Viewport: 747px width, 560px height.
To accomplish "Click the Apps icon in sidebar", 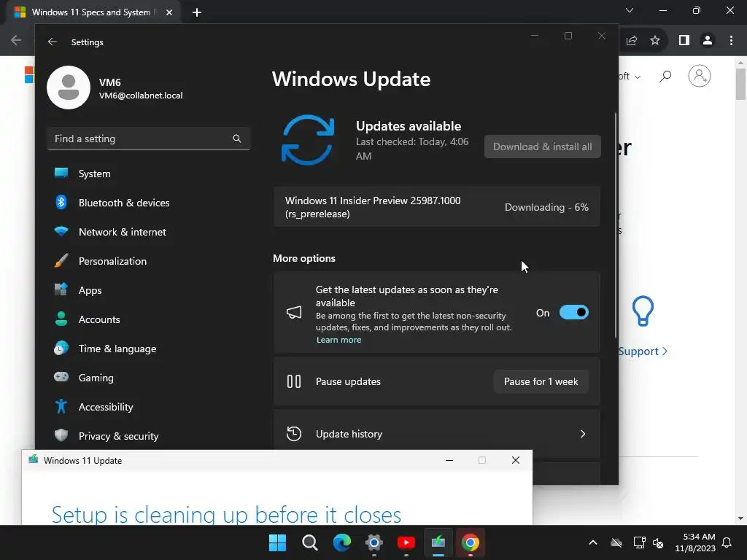I will tap(61, 290).
